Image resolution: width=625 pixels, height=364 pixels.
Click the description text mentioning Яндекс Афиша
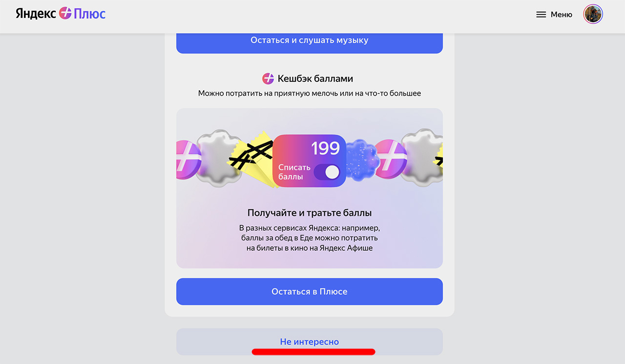[309, 238]
